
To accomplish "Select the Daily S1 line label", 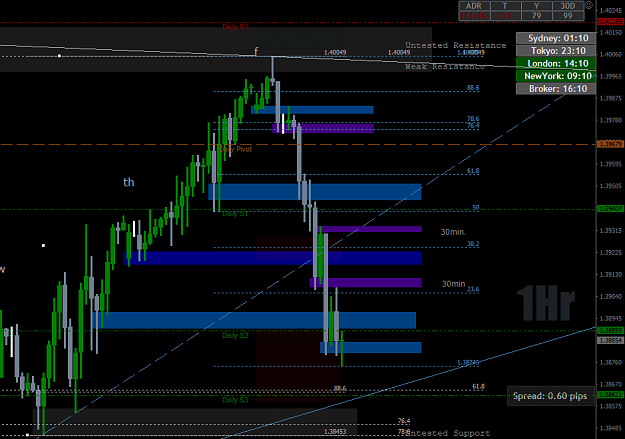I will 235,214.
